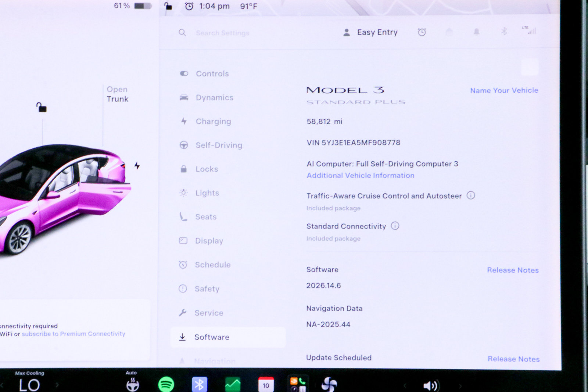Open the Calendar app showing 10

pyautogui.click(x=266, y=385)
